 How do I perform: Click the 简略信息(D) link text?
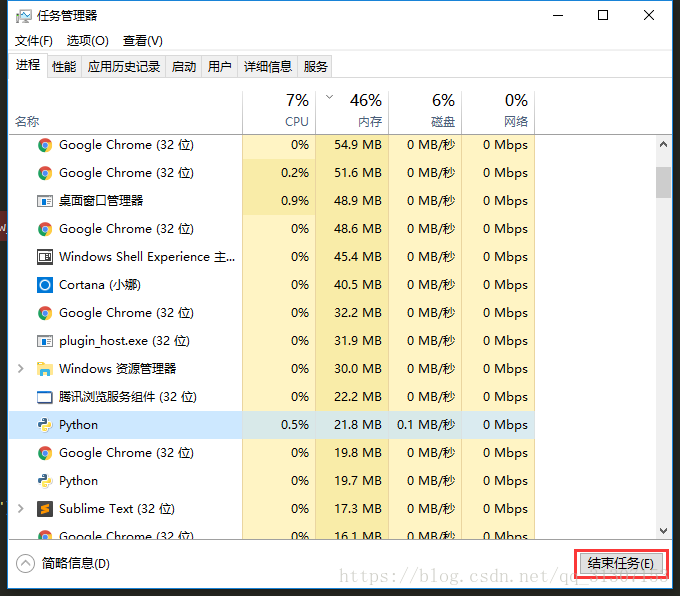click(x=75, y=563)
